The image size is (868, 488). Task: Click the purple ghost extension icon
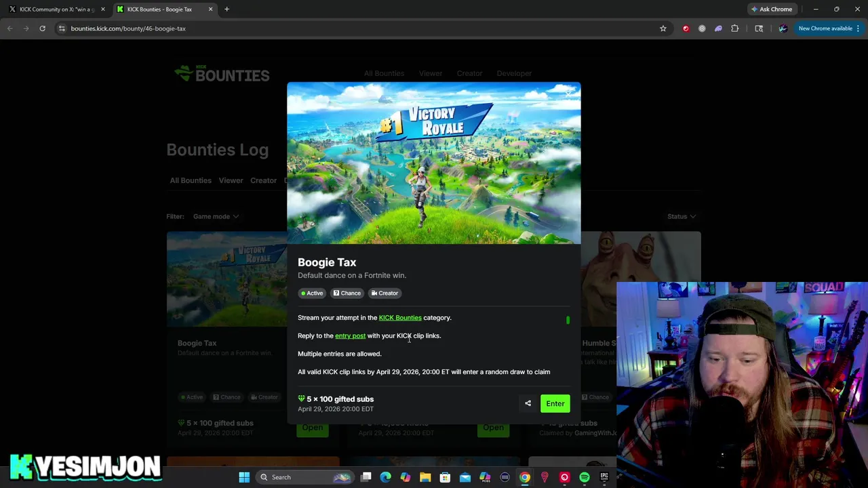(x=718, y=28)
